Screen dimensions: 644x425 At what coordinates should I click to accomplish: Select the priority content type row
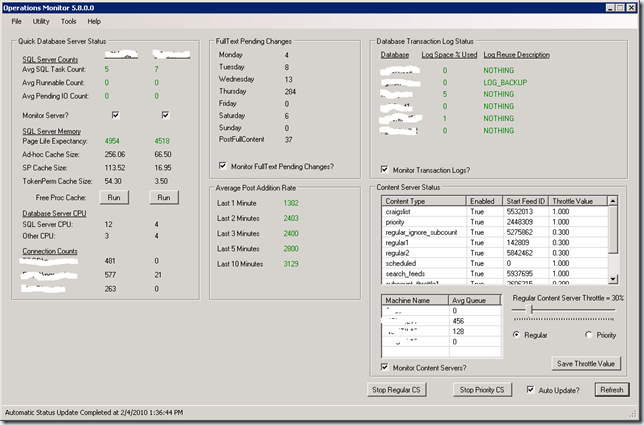click(494, 222)
